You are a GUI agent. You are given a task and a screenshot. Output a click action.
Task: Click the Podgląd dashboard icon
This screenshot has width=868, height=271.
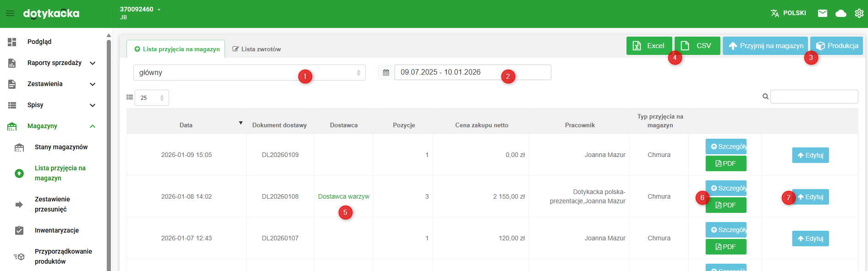(12, 42)
